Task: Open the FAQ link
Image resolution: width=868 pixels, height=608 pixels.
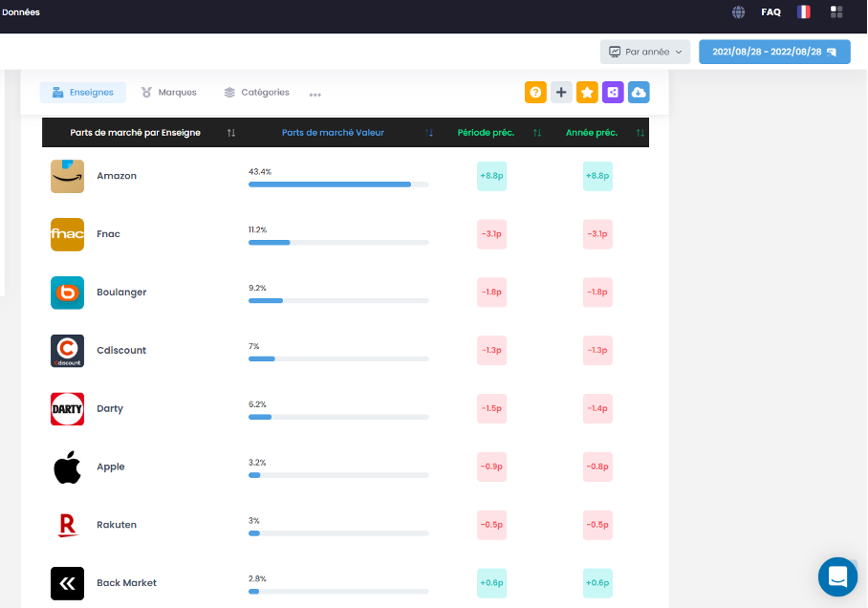Action: point(770,12)
